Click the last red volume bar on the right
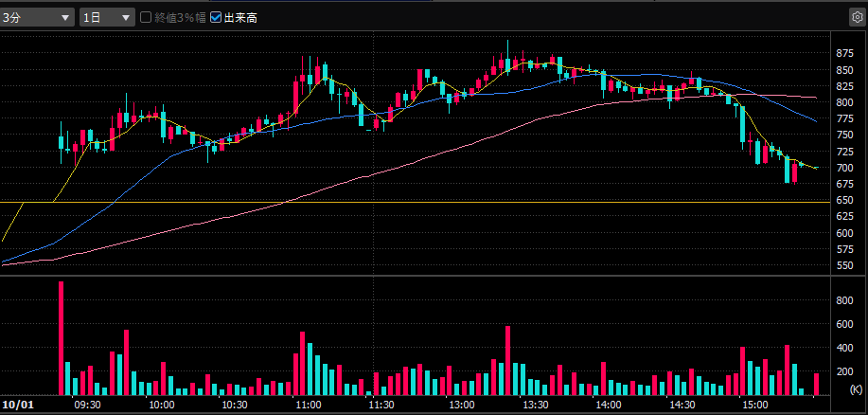This screenshot has height=415, width=868. (x=816, y=384)
